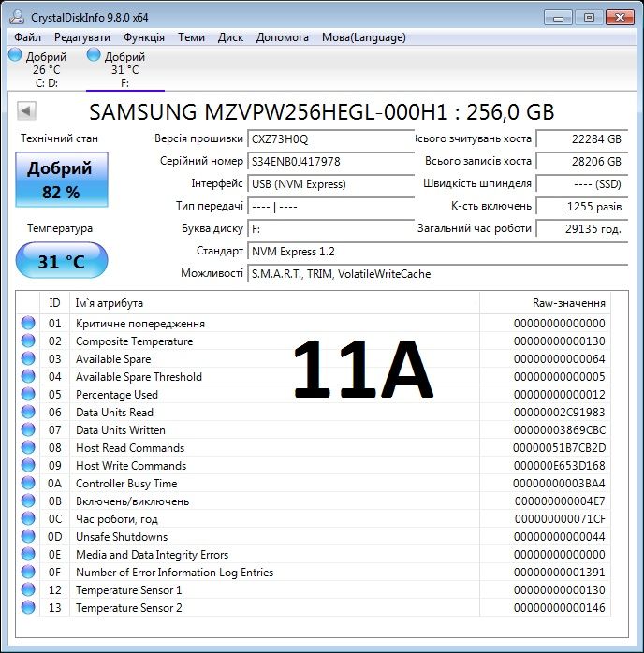
Task: Click the blue status orb for C: D: disk
Action: [15, 54]
